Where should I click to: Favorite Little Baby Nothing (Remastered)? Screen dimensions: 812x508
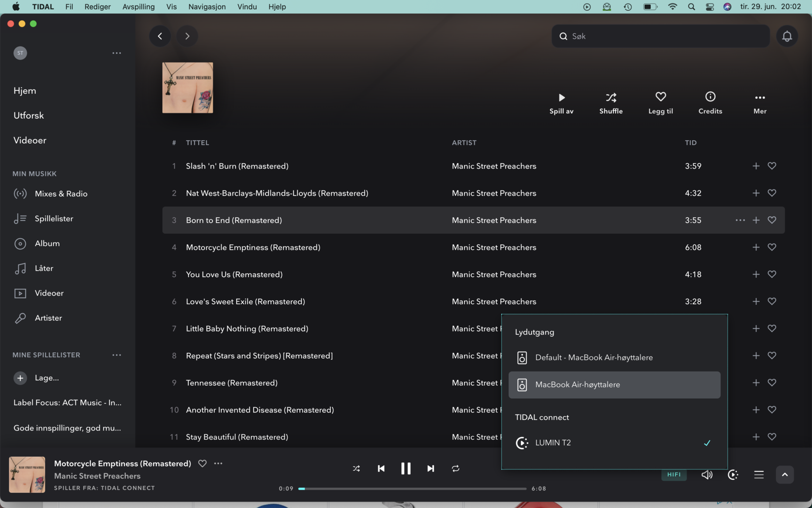point(772,328)
